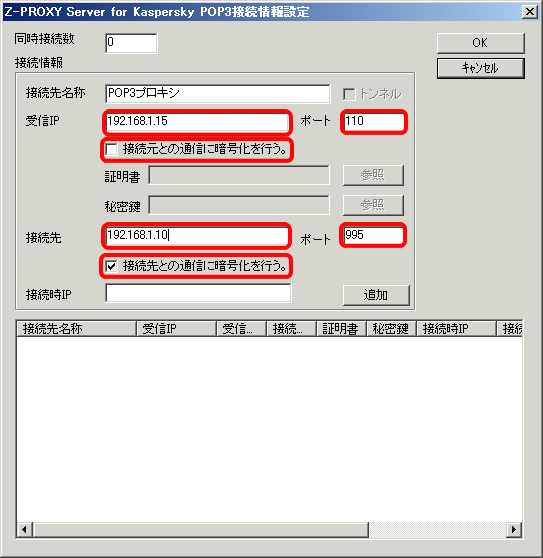Click the 秘密鍵 column header

coord(392,328)
